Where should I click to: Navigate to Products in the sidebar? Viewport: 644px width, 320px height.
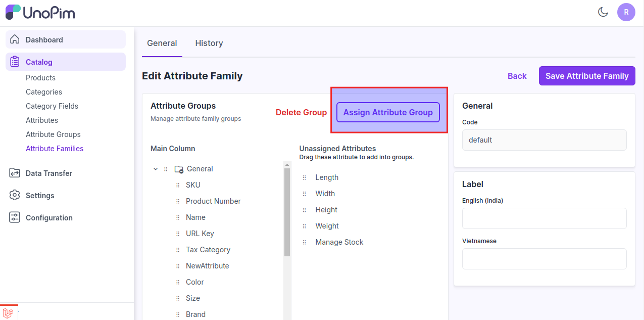coord(40,77)
